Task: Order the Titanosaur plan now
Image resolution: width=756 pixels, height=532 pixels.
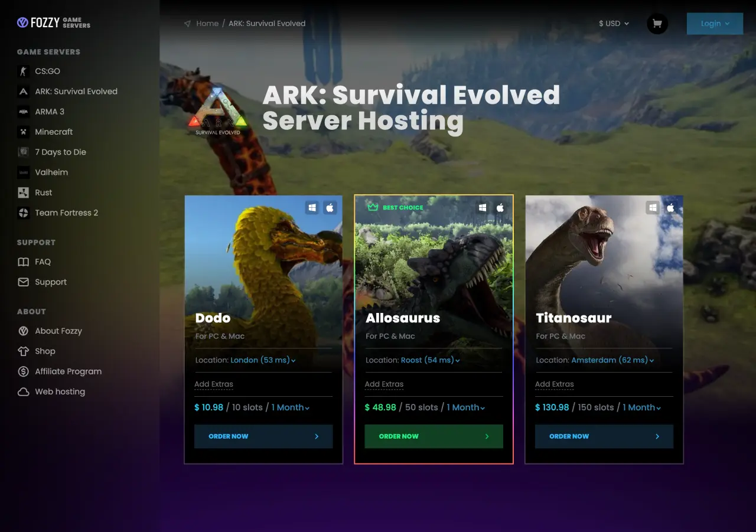Action: click(x=604, y=436)
